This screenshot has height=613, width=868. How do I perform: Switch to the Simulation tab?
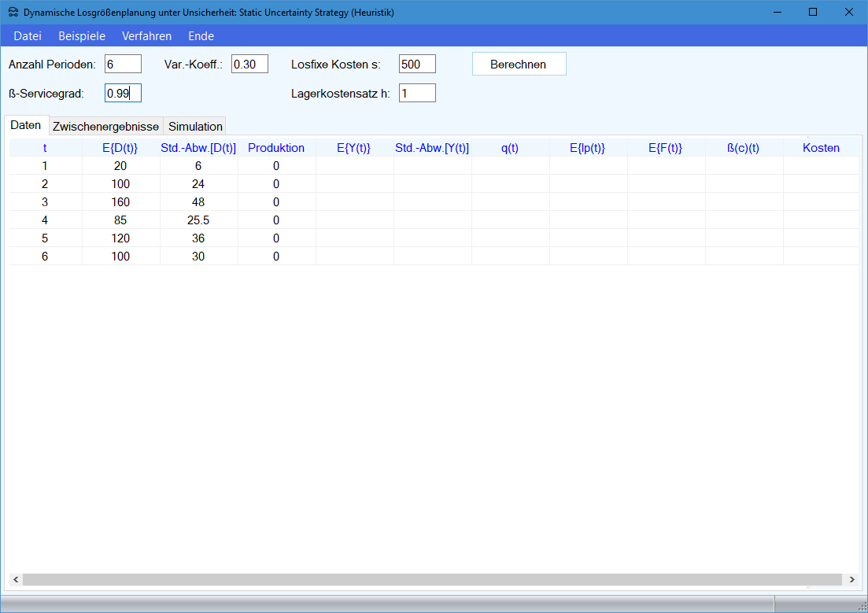[195, 127]
